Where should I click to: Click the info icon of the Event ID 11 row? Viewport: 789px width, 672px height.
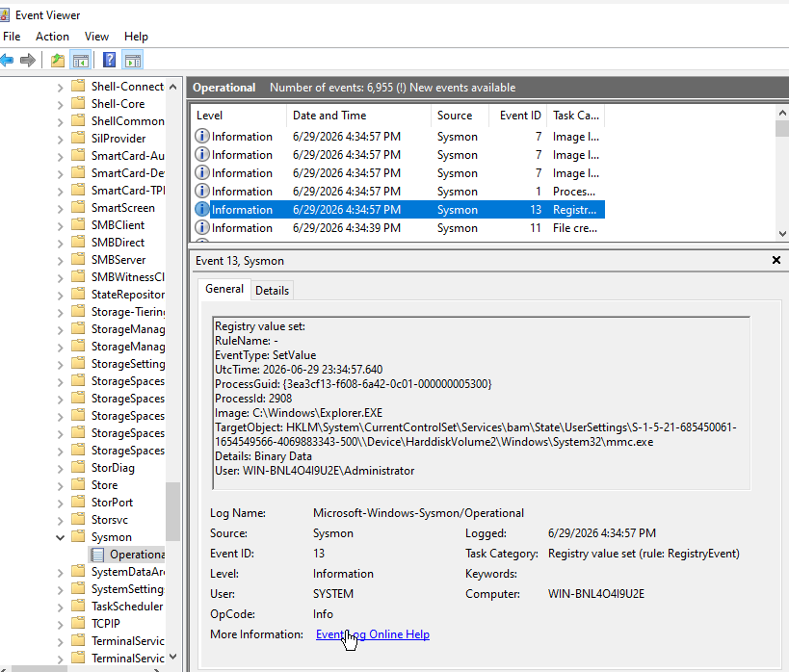click(201, 227)
